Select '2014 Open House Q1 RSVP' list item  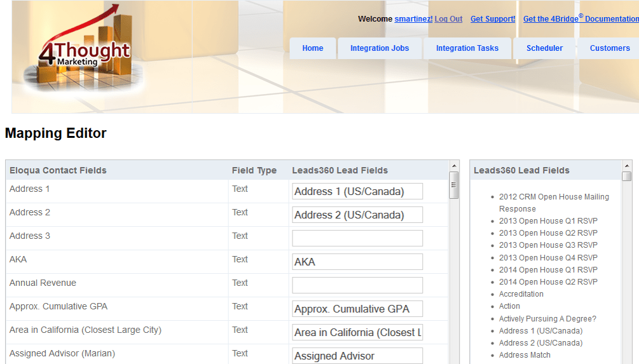(x=548, y=270)
